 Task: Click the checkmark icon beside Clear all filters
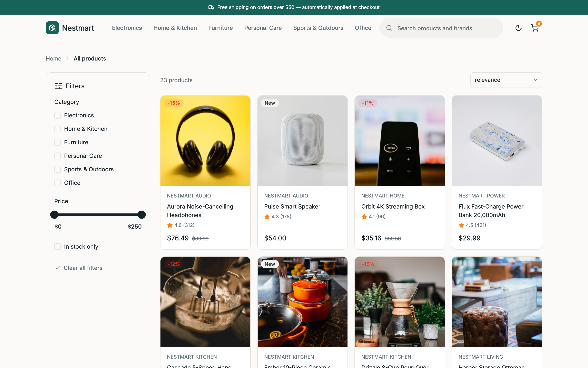click(58, 268)
